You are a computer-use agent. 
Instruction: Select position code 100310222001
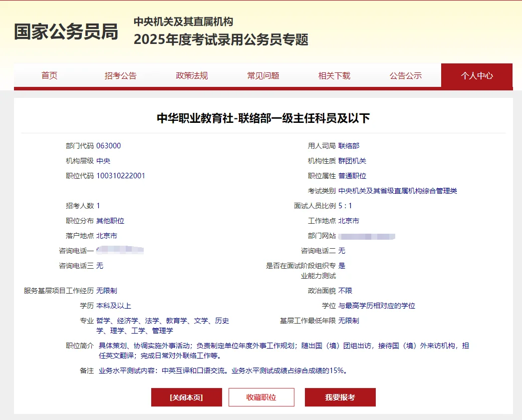coord(120,176)
